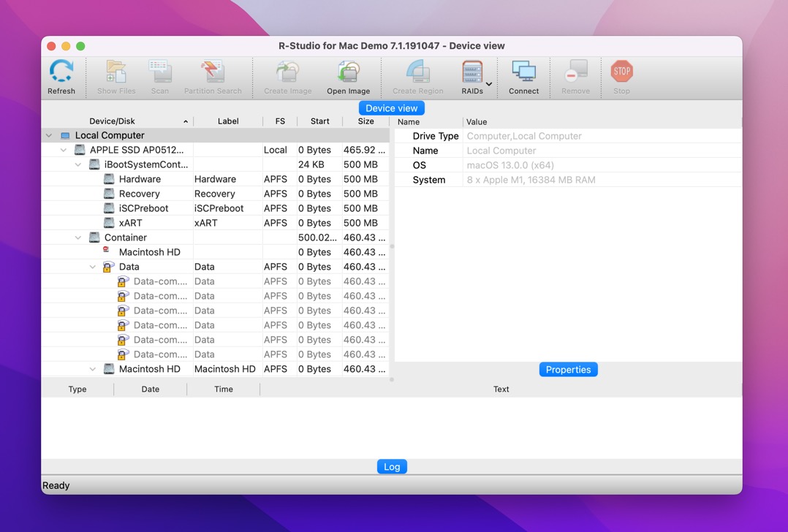Click the Time log column header

(x=224, y=389)
